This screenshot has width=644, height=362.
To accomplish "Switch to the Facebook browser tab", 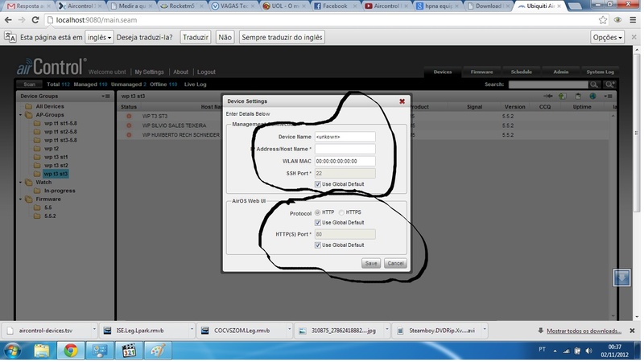I will pyautogui.click(x=335, y=6).
